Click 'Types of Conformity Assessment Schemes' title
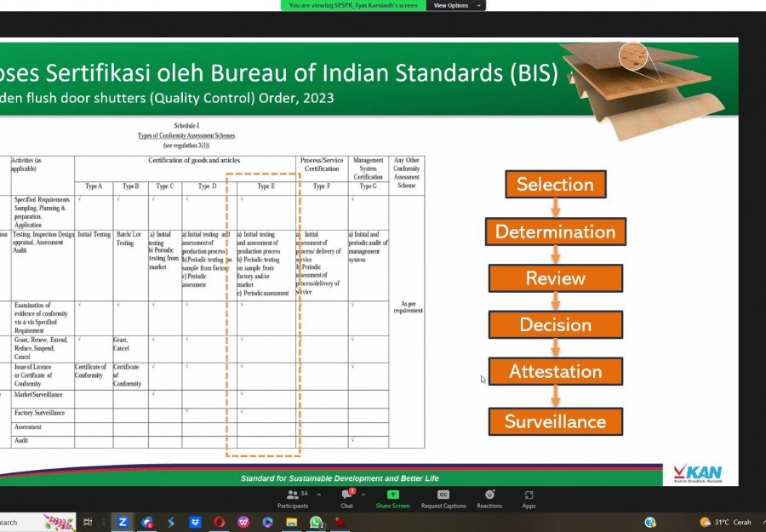This screenshot has height=532, width=766. (x=186, y=135)
